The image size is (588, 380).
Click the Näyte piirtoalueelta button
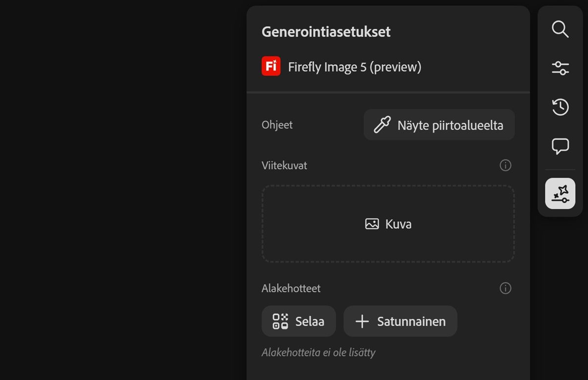[439, 125]
